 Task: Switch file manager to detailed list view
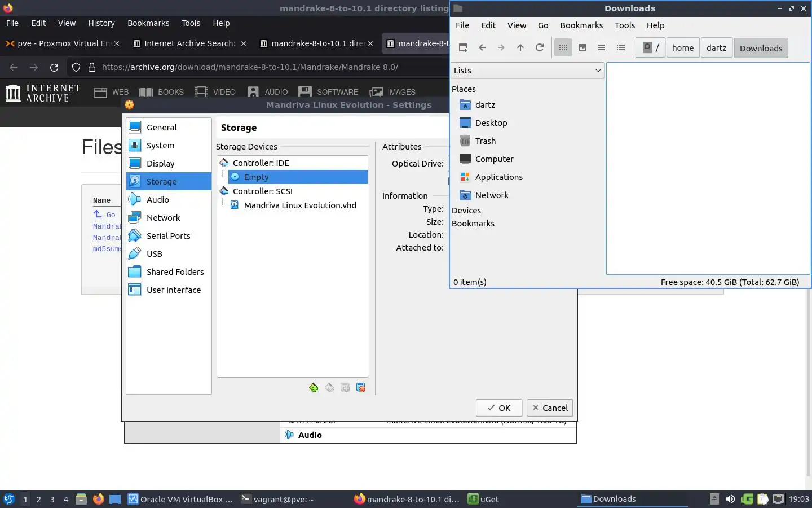tap(621, 48)
